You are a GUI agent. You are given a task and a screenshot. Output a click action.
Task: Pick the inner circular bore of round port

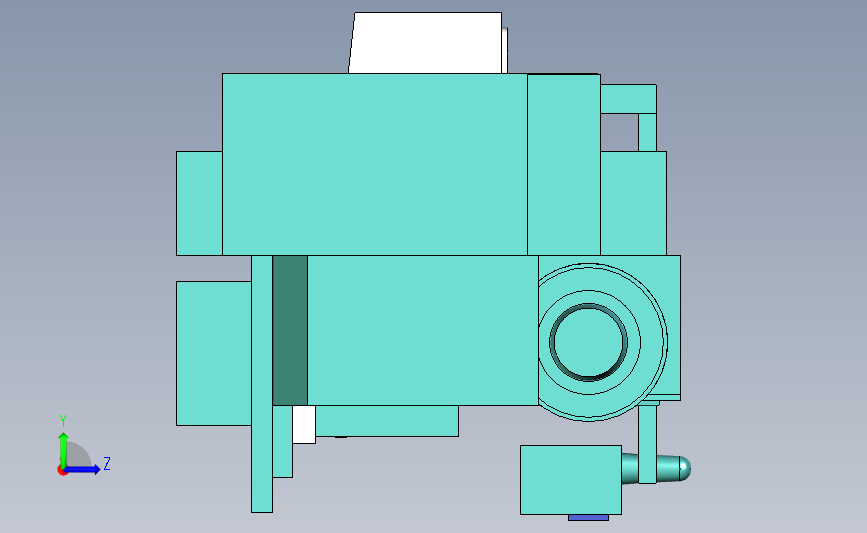588,342
